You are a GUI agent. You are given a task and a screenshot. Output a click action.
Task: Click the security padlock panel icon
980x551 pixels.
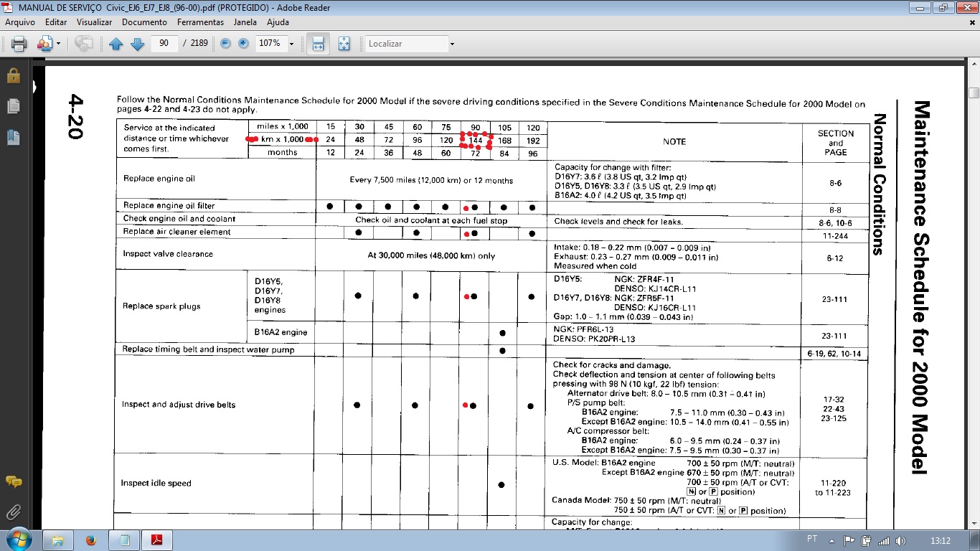point(13,75)
